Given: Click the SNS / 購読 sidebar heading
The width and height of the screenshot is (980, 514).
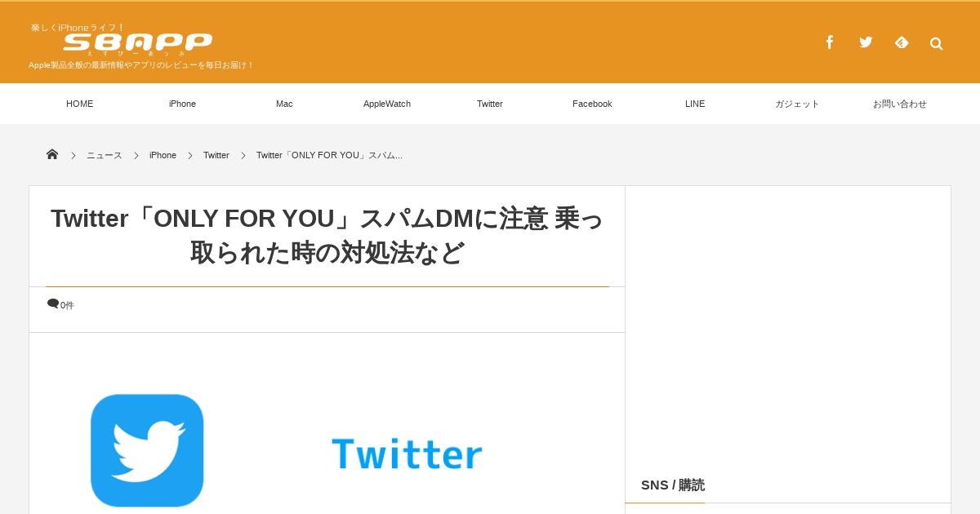Looking at the screenshot, I should 673,485.
